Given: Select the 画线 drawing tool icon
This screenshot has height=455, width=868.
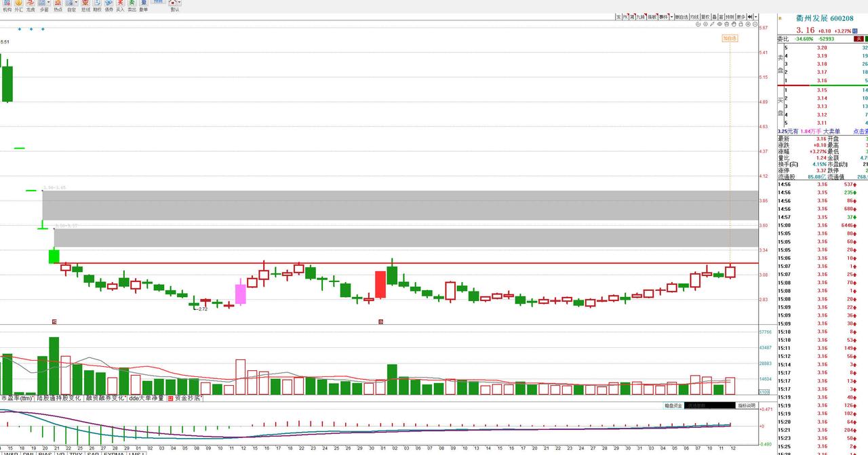Looking at the screenshot, I should [85, 6].
